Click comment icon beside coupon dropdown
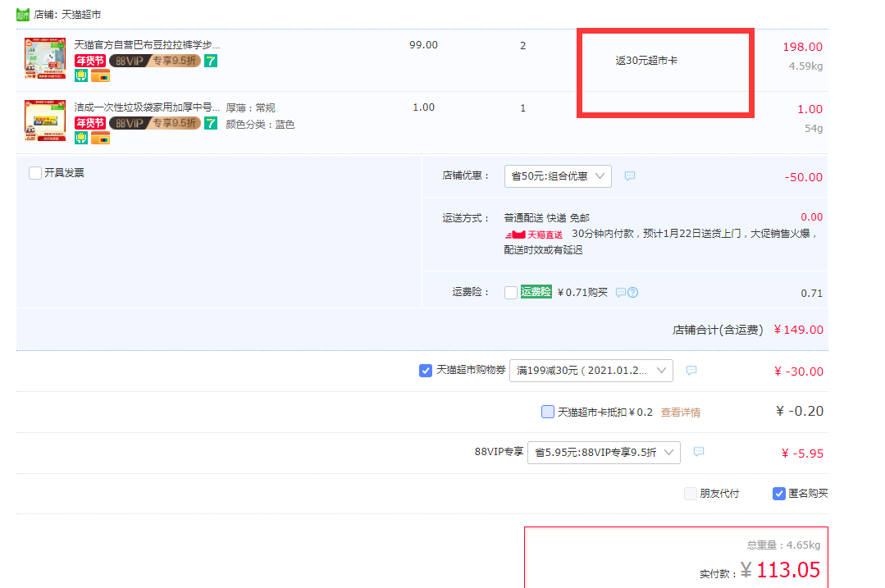Screen dimensions: 885x588 pos(691,370)
